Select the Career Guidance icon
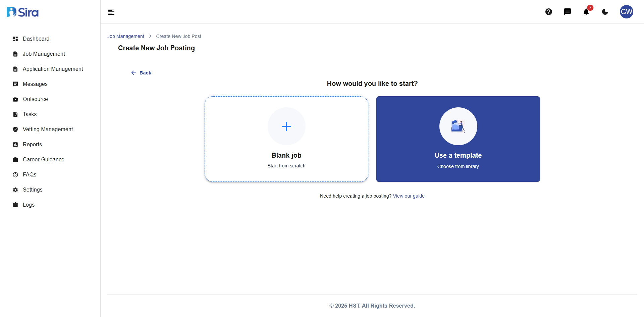Viewport: 644px width, 317px height. (x=15, y=159)
